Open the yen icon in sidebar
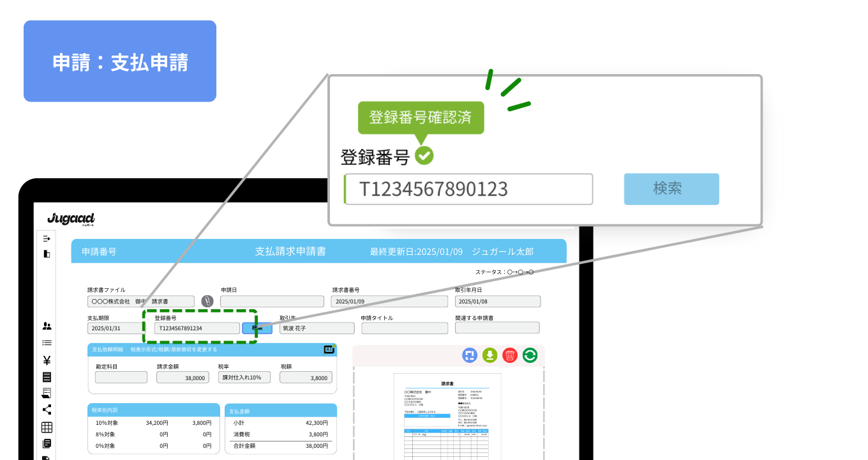Viewport: 868px width, 460px height. [47, 360]
